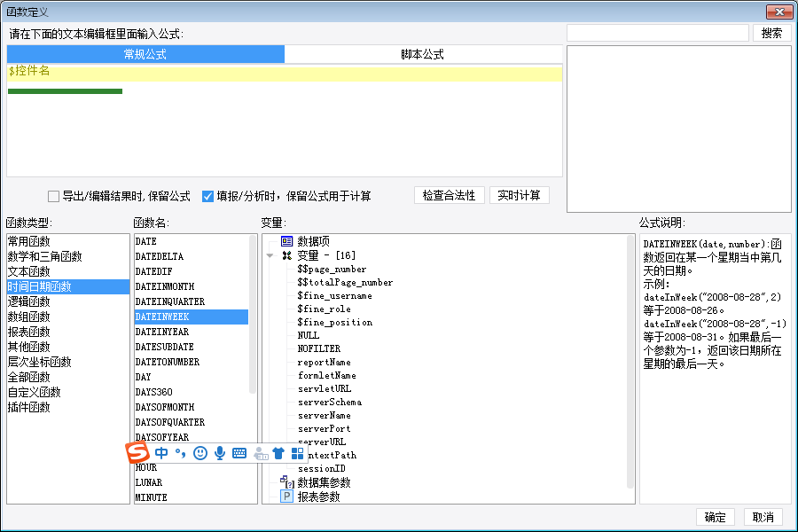The image size is (798, 532).
Task: Select the $fine_role variable
Action: [325, 309]
